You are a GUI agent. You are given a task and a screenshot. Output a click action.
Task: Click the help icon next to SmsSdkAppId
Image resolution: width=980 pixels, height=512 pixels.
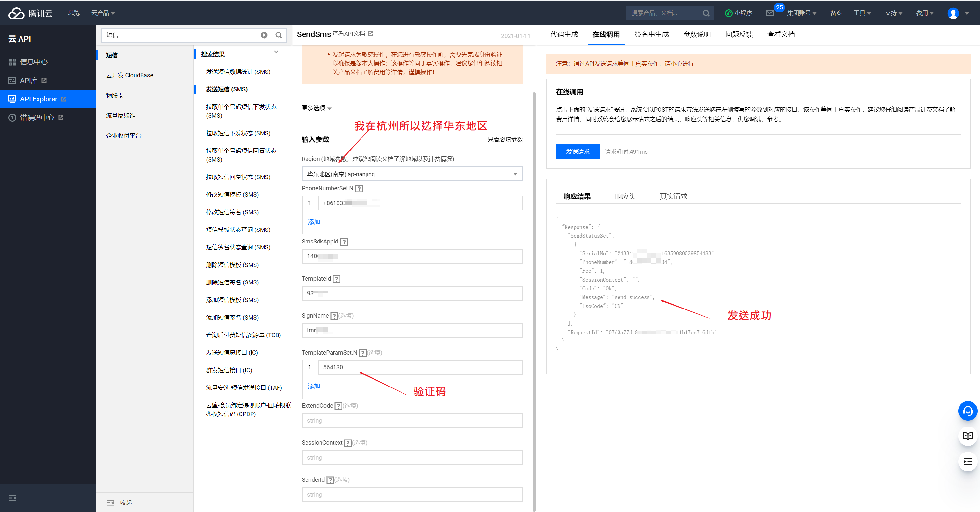point(344,242)
